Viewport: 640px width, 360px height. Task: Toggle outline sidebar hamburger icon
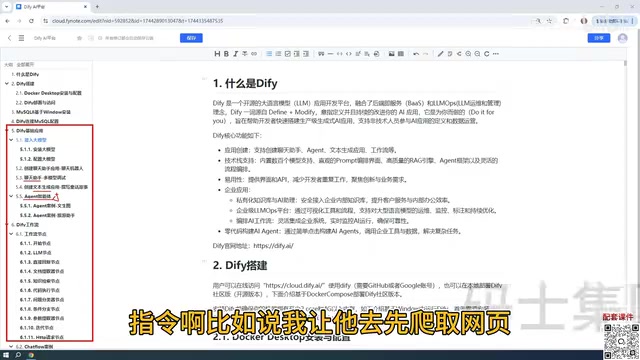tap(21, 38)
